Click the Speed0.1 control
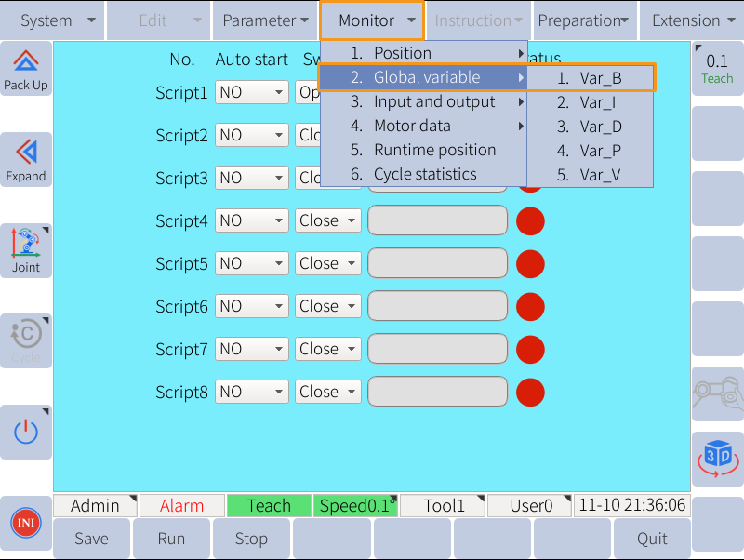The height and width of the screenshot is (560, 744). (x=356, y=505)
